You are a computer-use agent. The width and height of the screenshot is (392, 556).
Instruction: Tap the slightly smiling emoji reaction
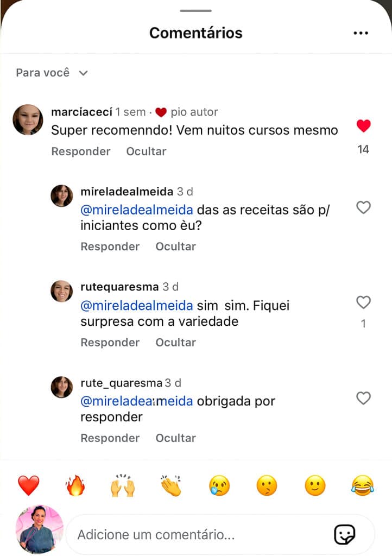(315, 485)
